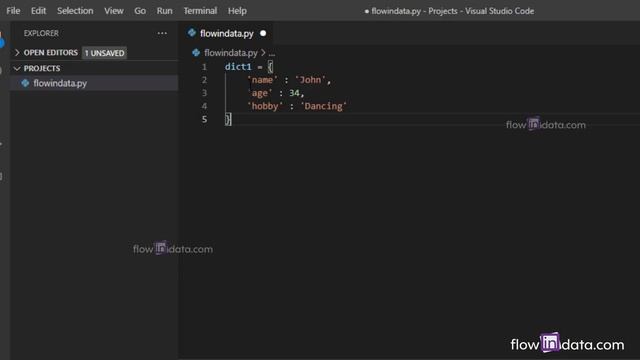Open the Help menu
The image size is (640, 360).
(237, 11)
